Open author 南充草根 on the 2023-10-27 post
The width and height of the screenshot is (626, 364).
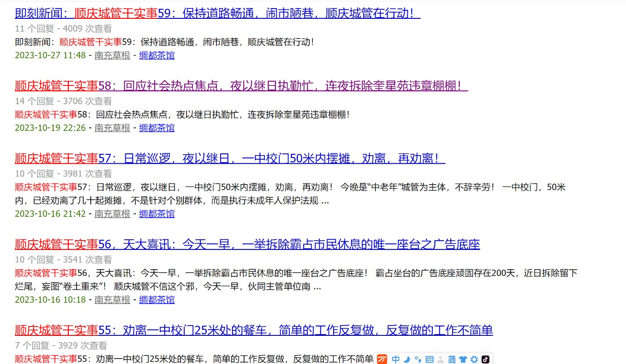point(112,55)
